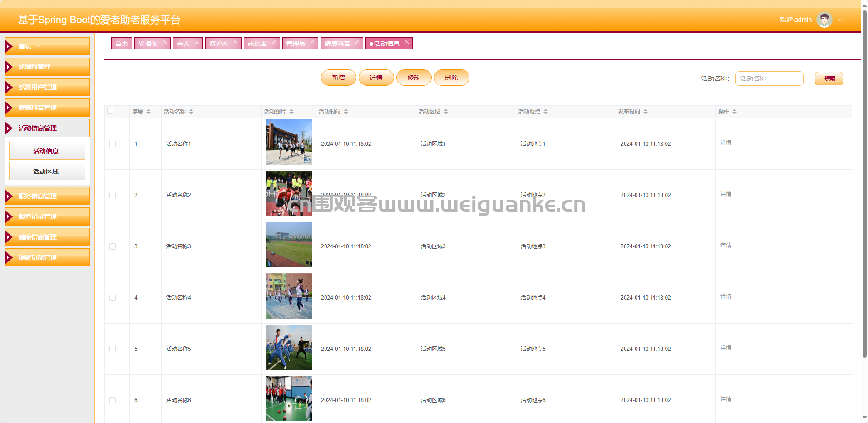868x423 pixels.
Task: Toggle the select-all checkbox in table header
Action: click(110, 111)
